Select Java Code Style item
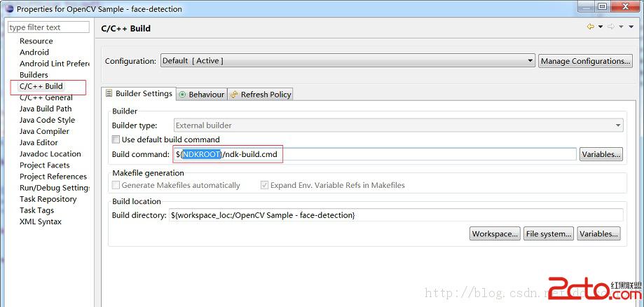 [x=47, y=120]
